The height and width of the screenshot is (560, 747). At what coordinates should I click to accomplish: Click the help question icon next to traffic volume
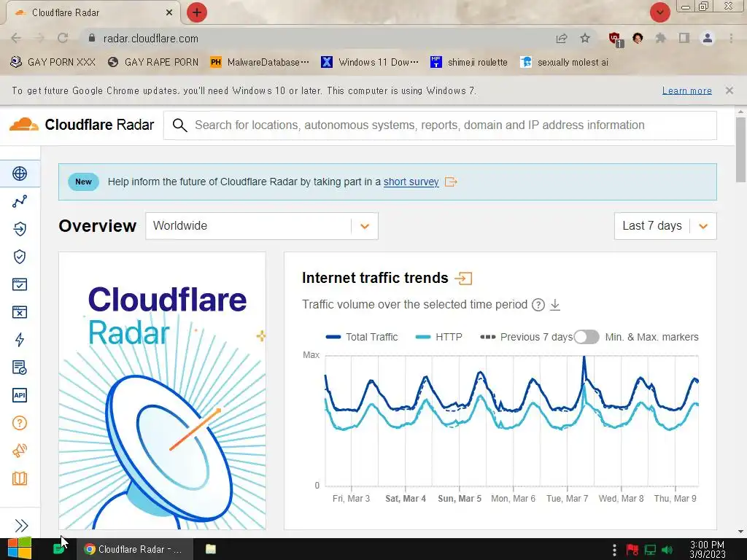(x=538, y=305)
